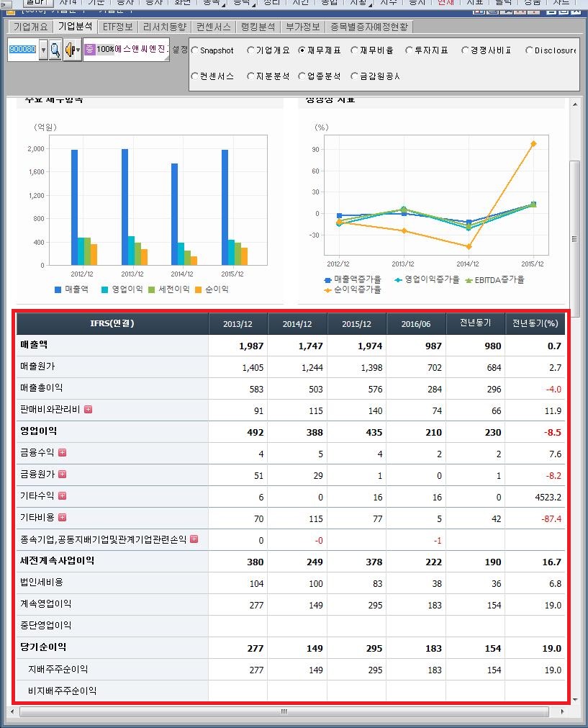Click the stock code input field
588x728 pixels.
22,50
